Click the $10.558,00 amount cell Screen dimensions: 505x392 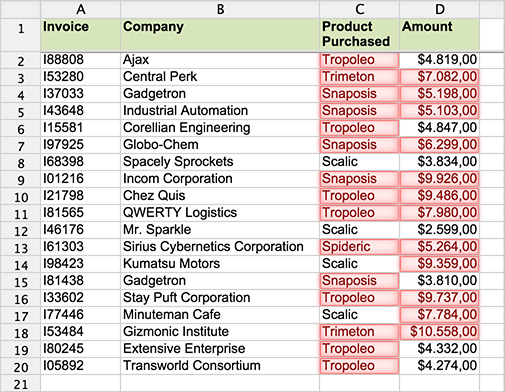coord(440,332)
